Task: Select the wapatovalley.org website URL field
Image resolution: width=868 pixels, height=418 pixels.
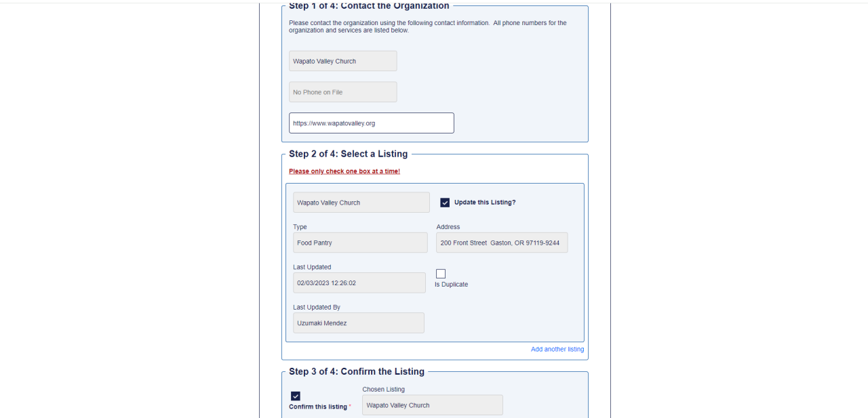Action: [x=372, y=123]
